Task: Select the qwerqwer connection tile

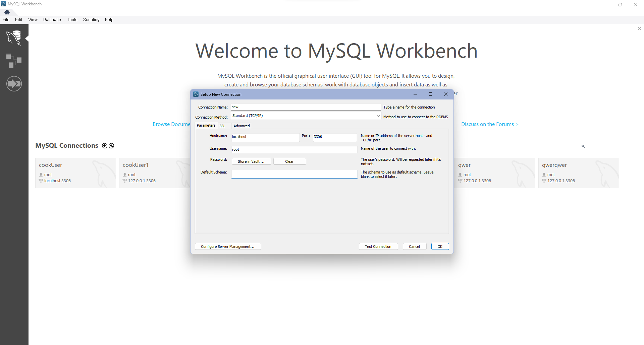Action: pyautogui.click(x=579, y=173)
